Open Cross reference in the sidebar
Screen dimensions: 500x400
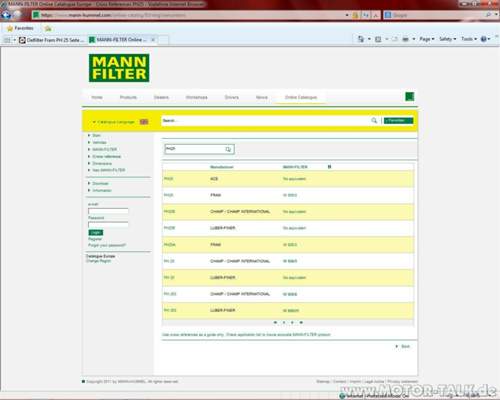tap(107, 156)
